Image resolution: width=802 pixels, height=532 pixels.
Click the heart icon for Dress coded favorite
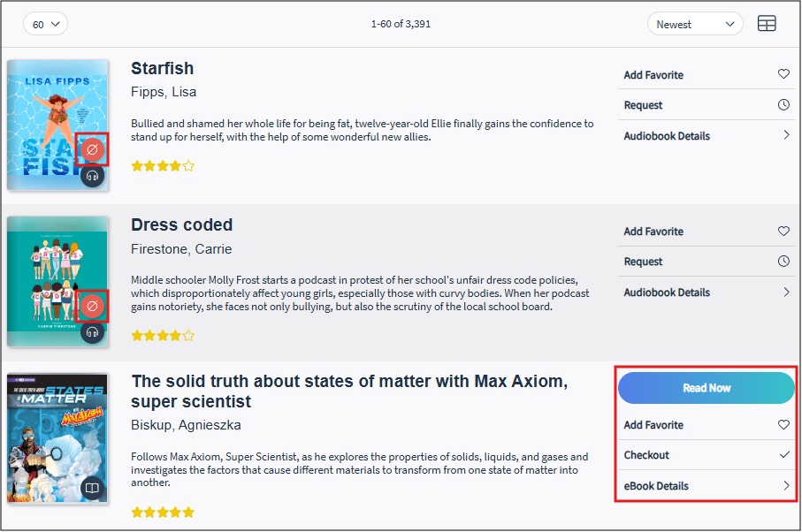(x=783, y=232)
